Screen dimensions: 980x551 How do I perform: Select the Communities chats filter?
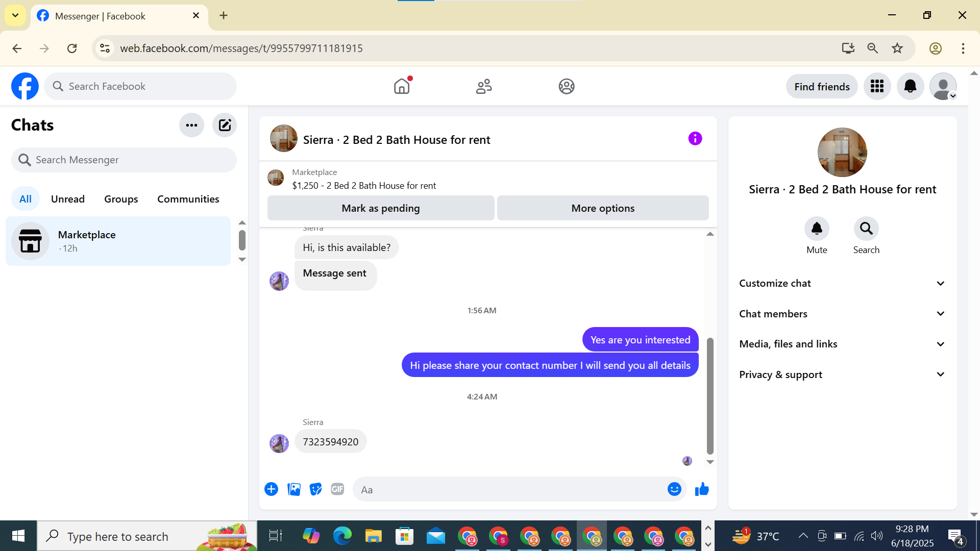188,199
